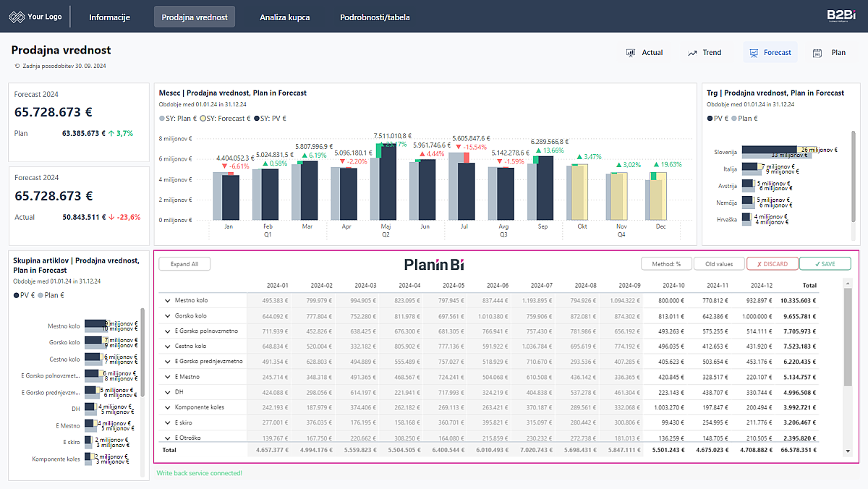Click the Forecast 2024 value 65.728.673 € in the Plan card
Image resolution: width=868 pixels, height=489 pixels.
(x=54, y=112)
